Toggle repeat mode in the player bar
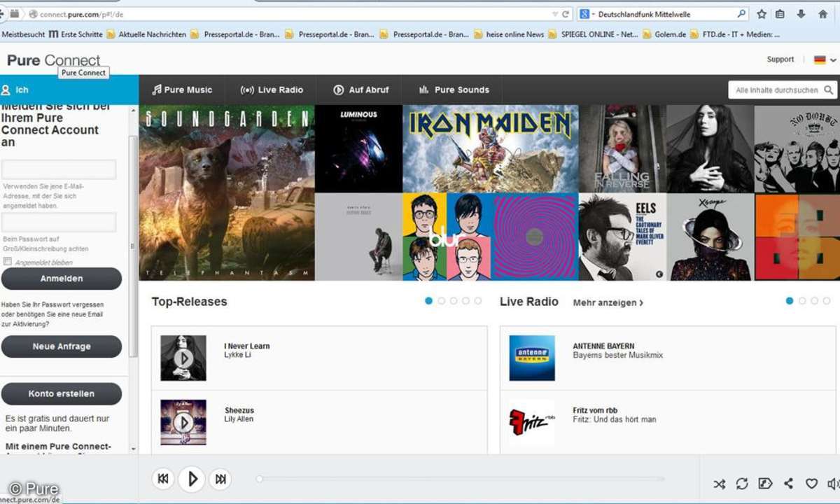Viewport: 840px width, 504px height. click(x=742, y=484)
